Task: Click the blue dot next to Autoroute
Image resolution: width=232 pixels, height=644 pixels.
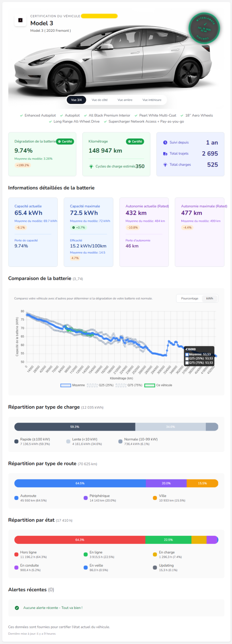Action: pos(16,498)
